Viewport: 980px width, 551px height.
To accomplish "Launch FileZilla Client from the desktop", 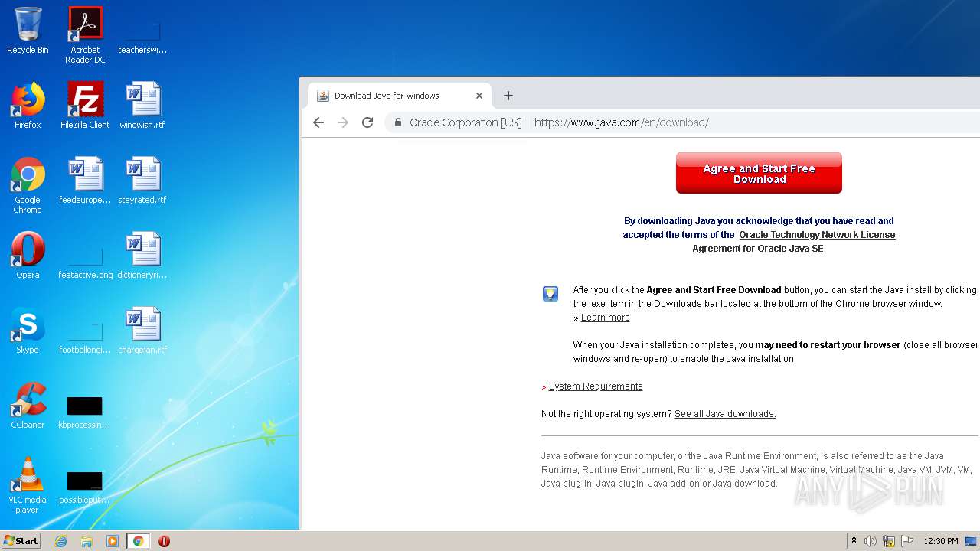I will [85, 106].
